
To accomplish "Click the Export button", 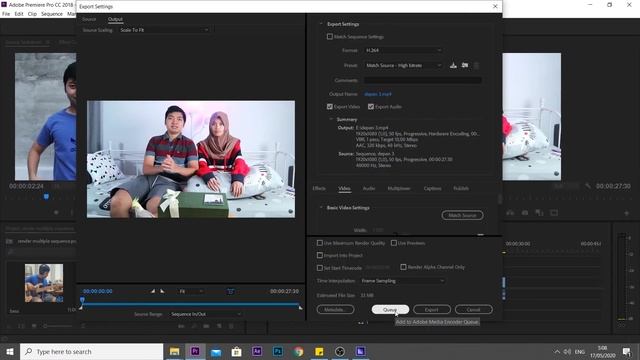I will tap(431, 309).
